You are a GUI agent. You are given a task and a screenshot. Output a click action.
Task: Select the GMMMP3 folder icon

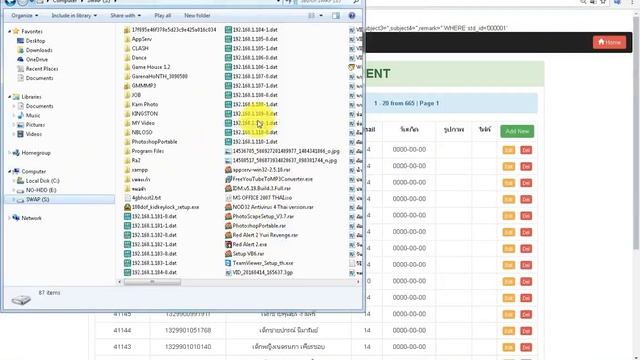[127, 86]
